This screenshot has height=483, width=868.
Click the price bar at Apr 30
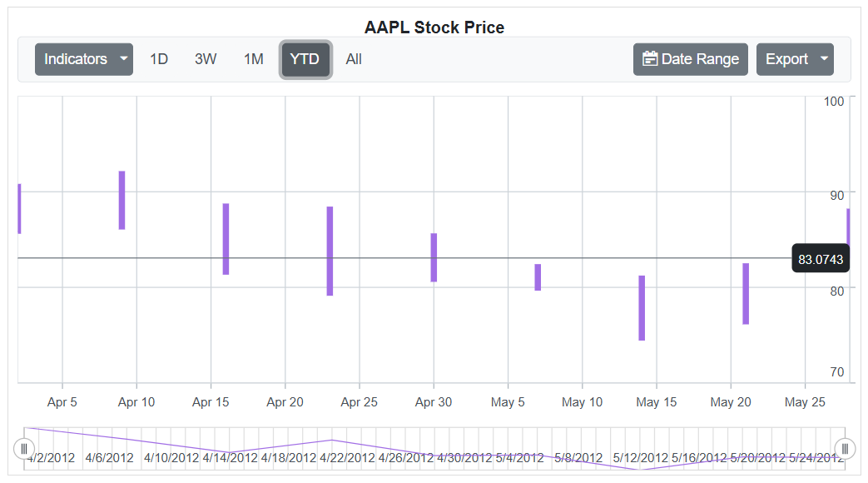(434, 257)
